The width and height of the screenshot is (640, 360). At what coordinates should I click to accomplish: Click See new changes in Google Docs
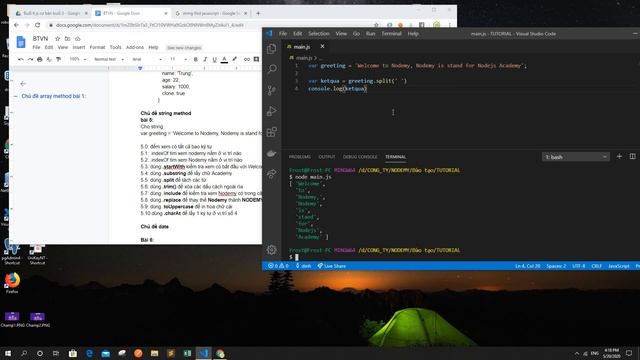184,48
